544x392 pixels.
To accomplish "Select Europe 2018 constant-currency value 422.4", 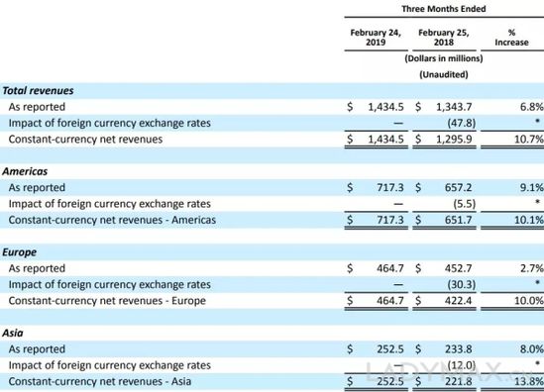I will [x=458, y=301].
